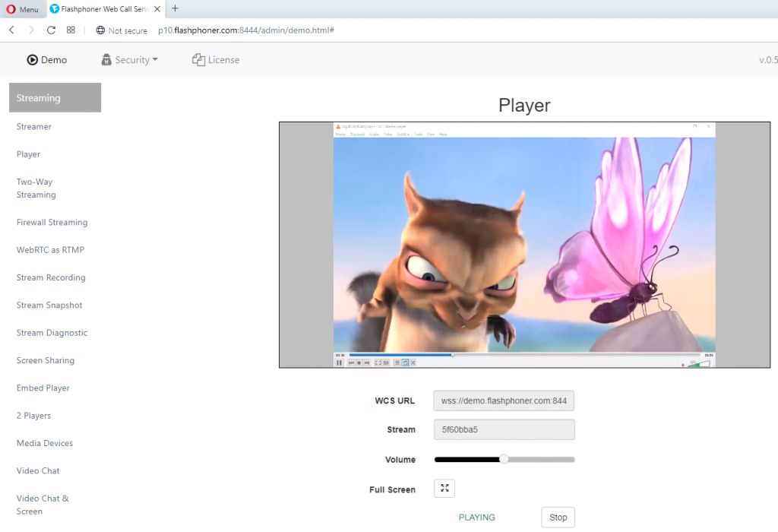Open the Two-Way Streaming demo

pos(36,188)
